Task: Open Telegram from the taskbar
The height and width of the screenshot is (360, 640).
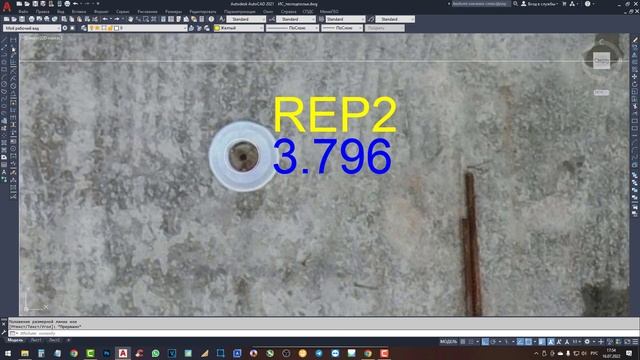Action: tap(319, 353)
